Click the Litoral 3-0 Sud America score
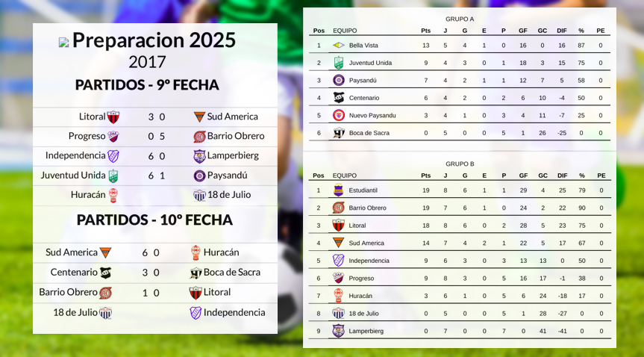The image size is (644, 357). coord(157,117)
